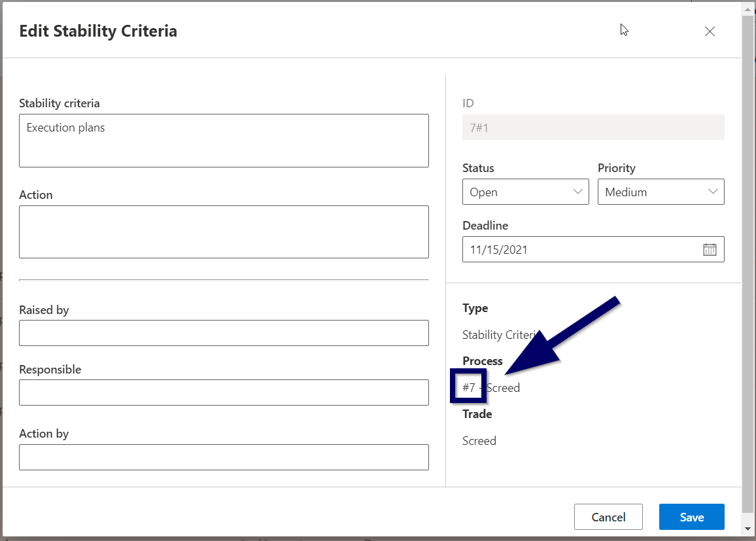Click the Action by input field
The image size is (756, 541).
[x=224, y=457]
